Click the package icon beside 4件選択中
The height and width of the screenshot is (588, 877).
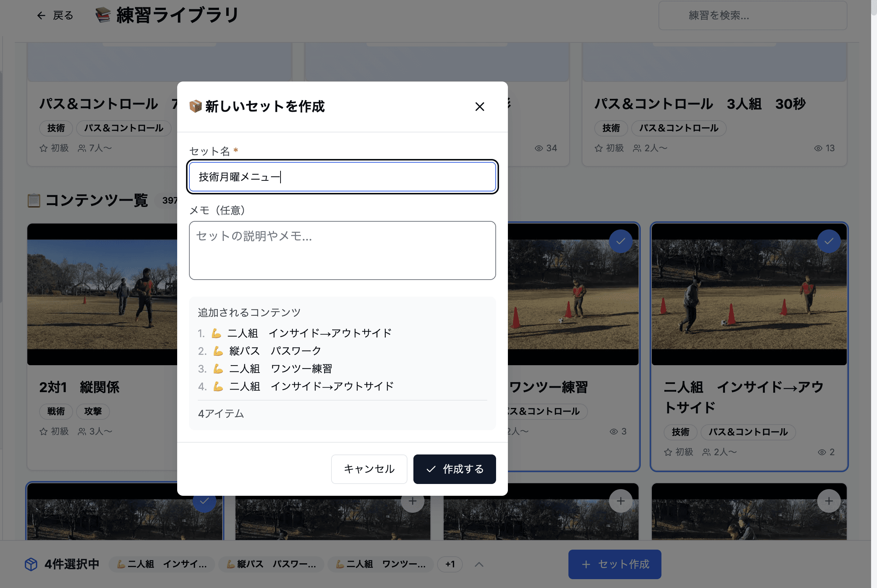click(31, 564)
